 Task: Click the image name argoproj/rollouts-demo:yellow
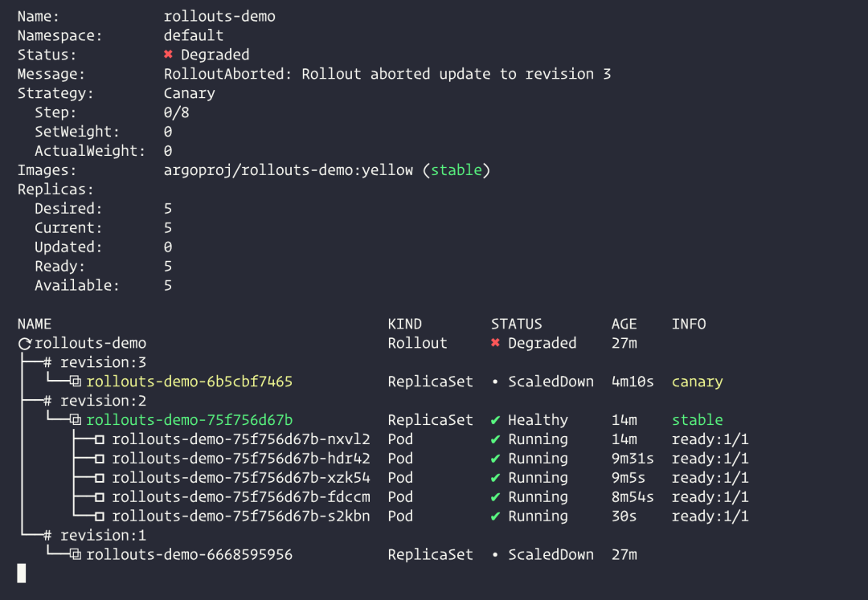tap(289, 170)
